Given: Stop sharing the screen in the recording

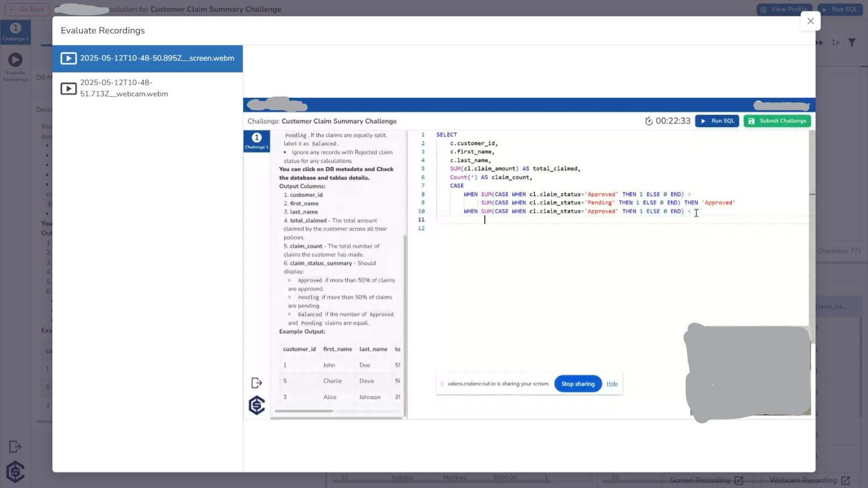Looking at the screenshot, I should pyautogui.click(x=578, y=384).
